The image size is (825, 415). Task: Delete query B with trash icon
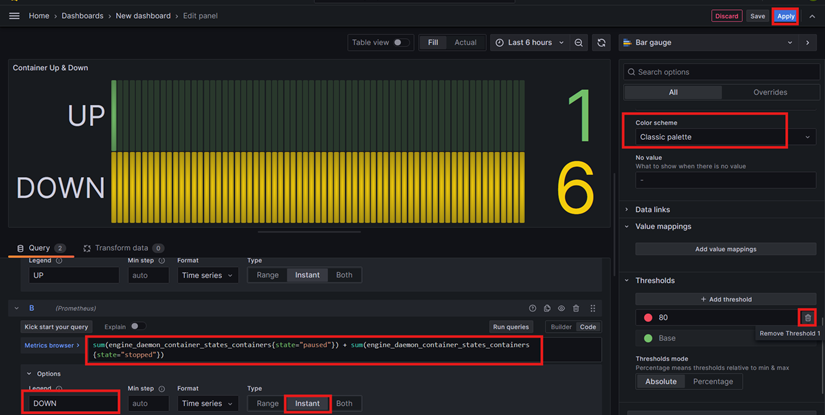(x=576, y=308)
